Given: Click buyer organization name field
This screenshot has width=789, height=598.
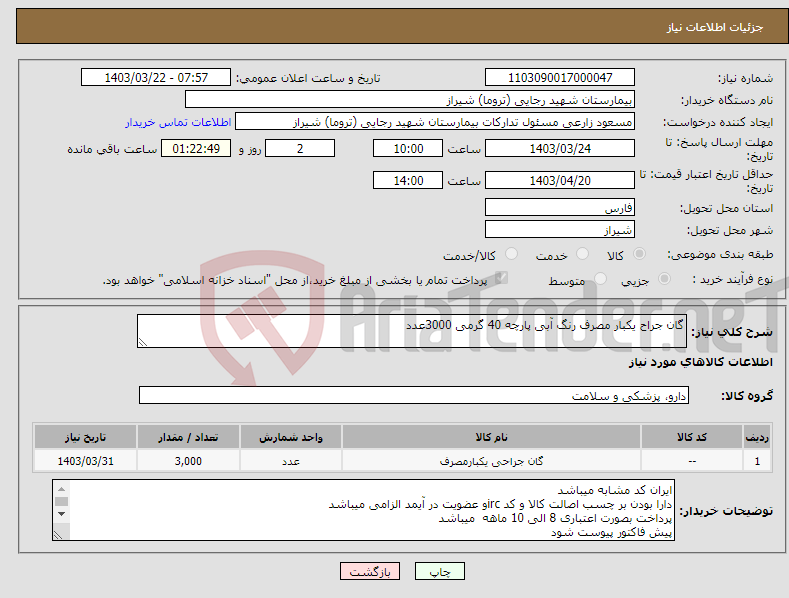Looking at the screenshot, I should point(410,100).
